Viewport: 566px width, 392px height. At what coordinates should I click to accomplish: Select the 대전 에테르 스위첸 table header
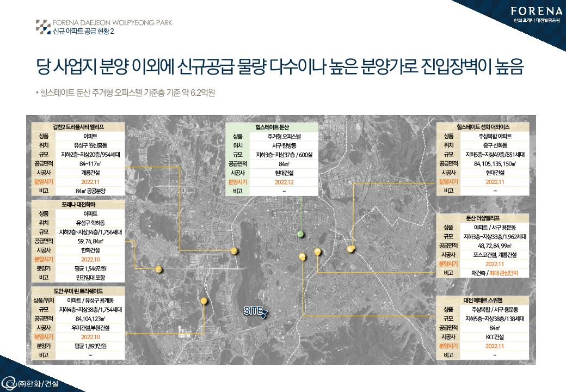click(483, 301)
